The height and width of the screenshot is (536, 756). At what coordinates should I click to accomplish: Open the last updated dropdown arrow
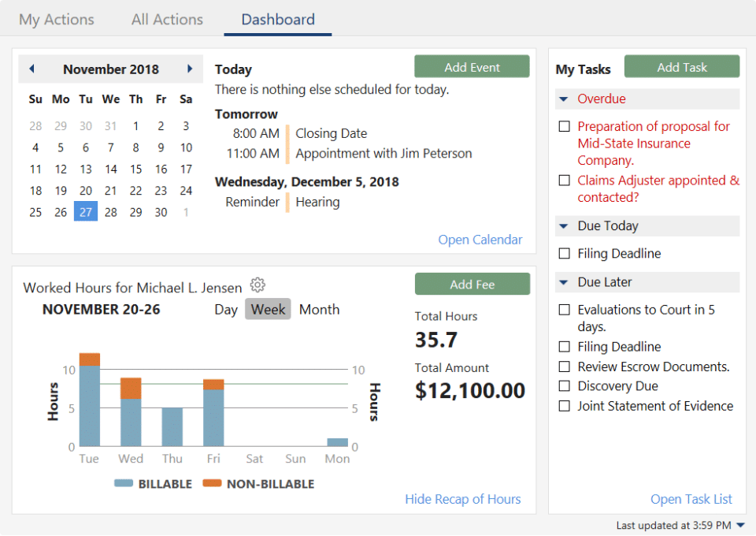[741, 526]
